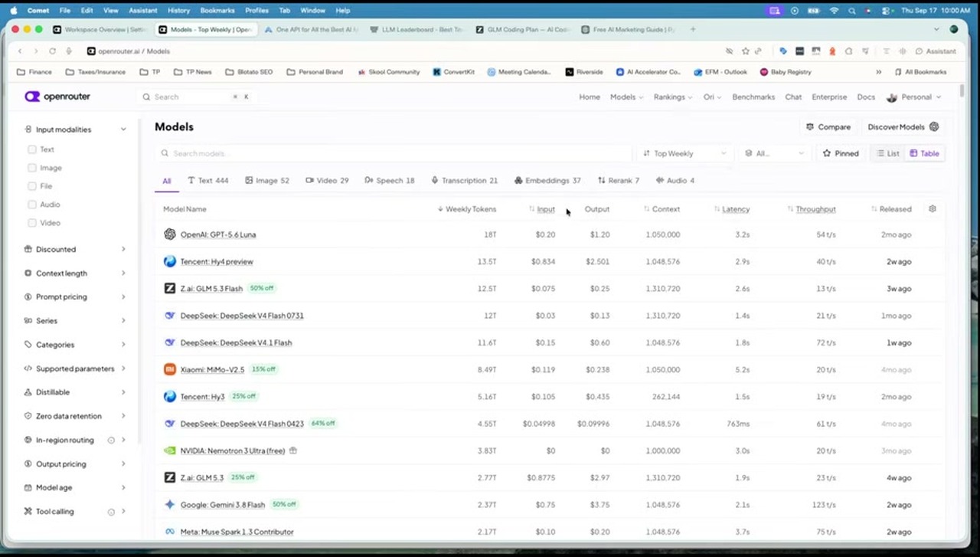This screenshot has width=980, height=557.
Task: Sort by the Throughput column header
Action: click(812, 209)
